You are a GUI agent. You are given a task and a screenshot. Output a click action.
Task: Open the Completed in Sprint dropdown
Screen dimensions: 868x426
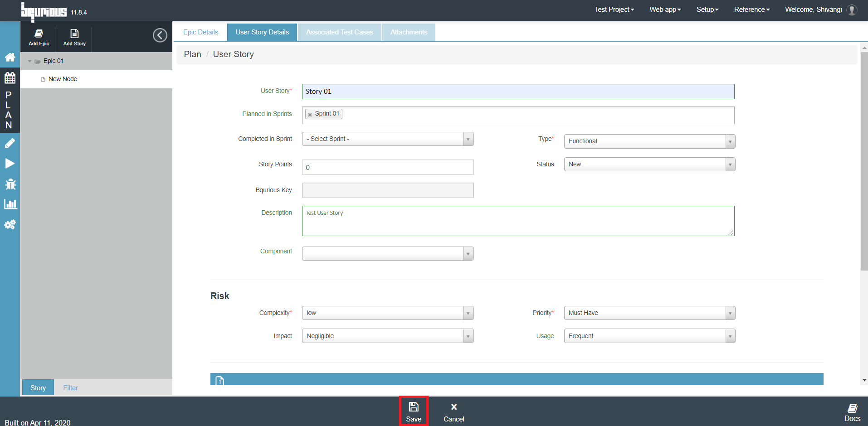[x=388, y=139]
